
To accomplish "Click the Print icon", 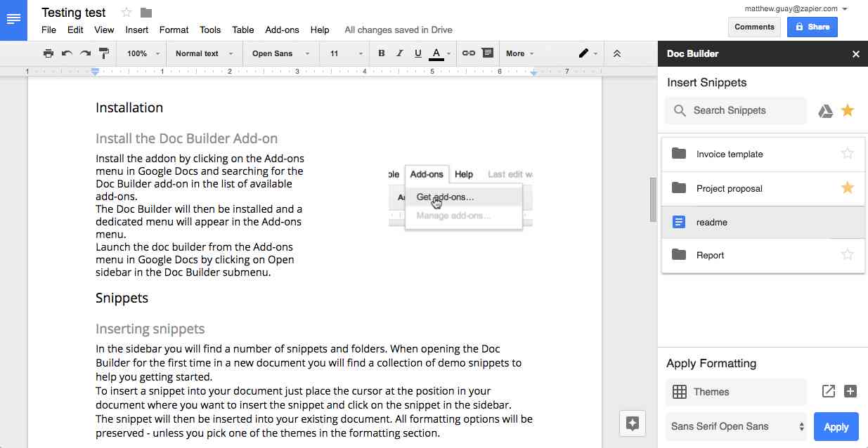I will [x=48, y=53].
